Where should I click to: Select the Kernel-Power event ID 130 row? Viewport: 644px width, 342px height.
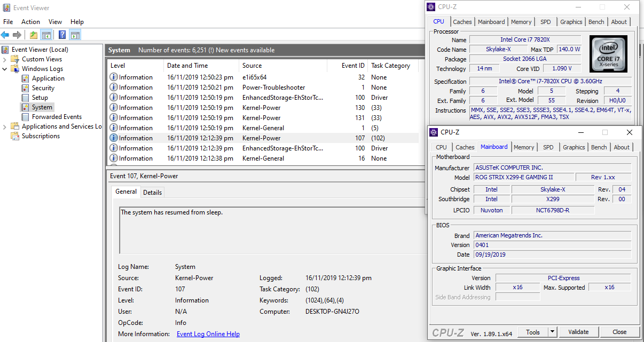[263, 108]
